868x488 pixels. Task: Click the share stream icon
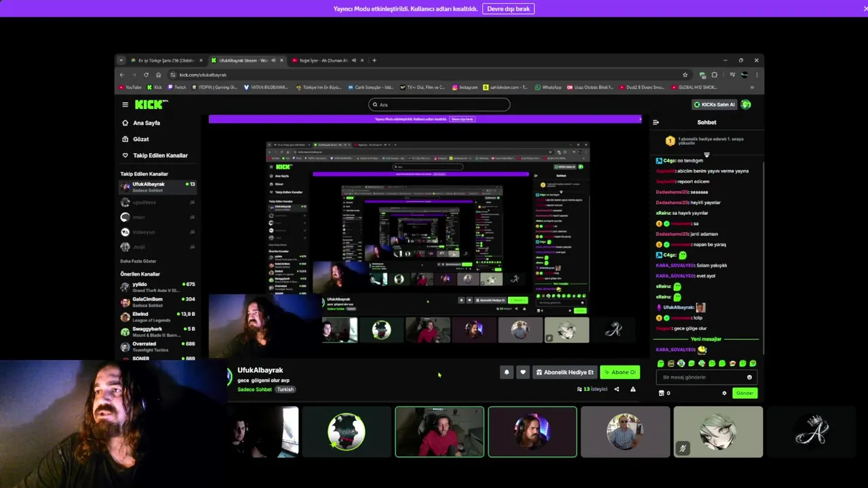(x=616, y=389)
